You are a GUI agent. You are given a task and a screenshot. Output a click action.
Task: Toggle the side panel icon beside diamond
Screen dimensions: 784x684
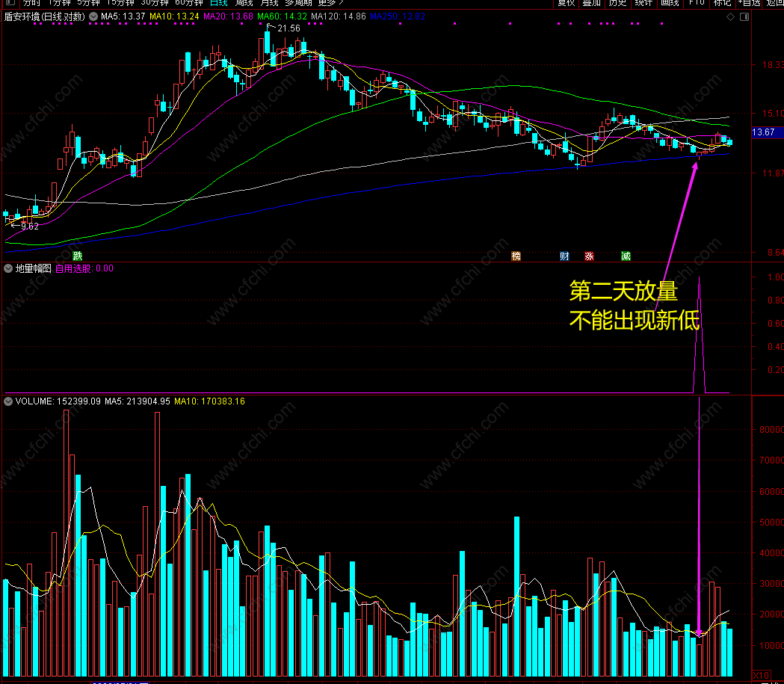click(744, 17)
